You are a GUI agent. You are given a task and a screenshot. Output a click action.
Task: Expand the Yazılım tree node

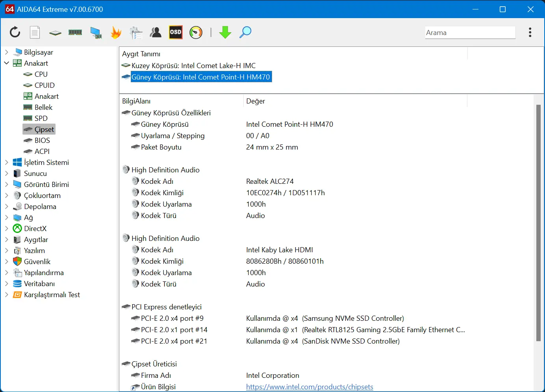click(6, 250)
